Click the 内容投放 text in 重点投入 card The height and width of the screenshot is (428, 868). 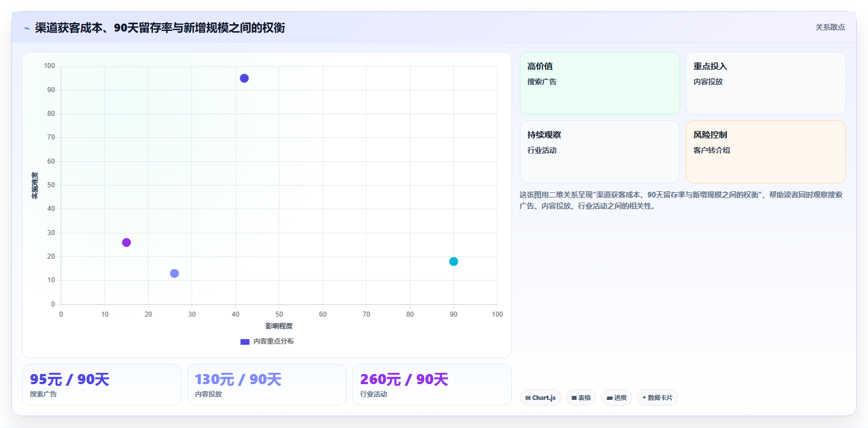708,82
